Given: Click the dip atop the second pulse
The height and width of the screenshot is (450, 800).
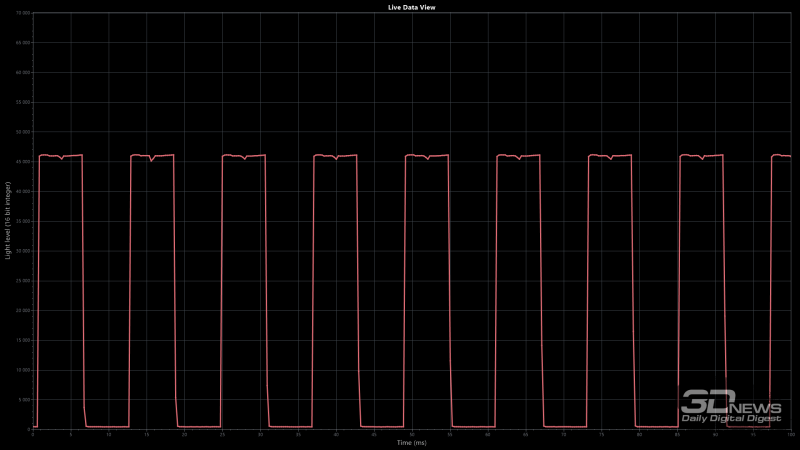Looking at the screenshot, I should click(x=152, y=160).
